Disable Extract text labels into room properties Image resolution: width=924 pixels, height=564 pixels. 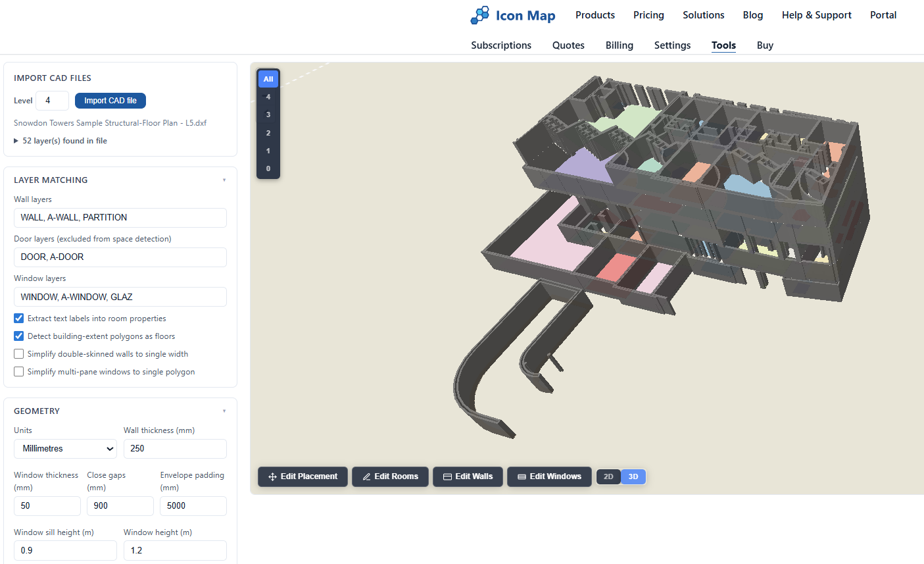[x=18, y=318]
